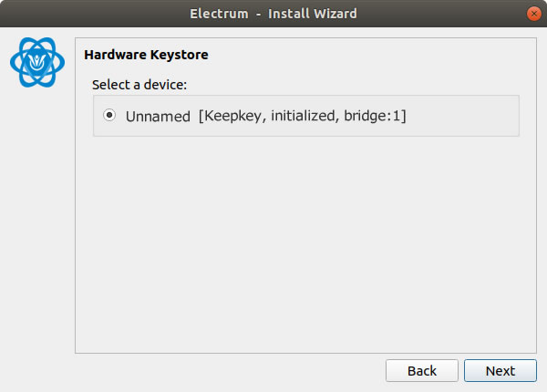Click the Electrum atom logo

[37, 62]
